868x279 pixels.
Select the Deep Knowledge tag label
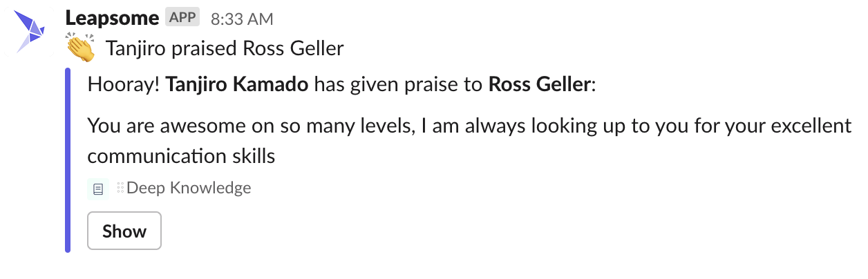pos(189,188)
